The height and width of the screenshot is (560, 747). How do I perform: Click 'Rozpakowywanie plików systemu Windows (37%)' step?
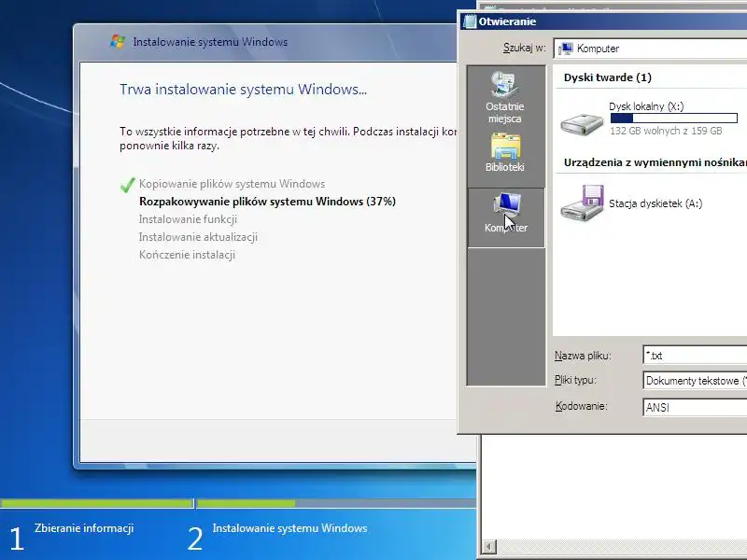tap(267, 202)
